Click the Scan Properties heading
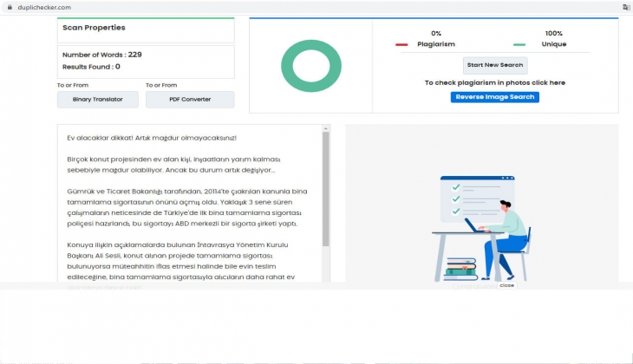633x364 pixels. [94, 28]
